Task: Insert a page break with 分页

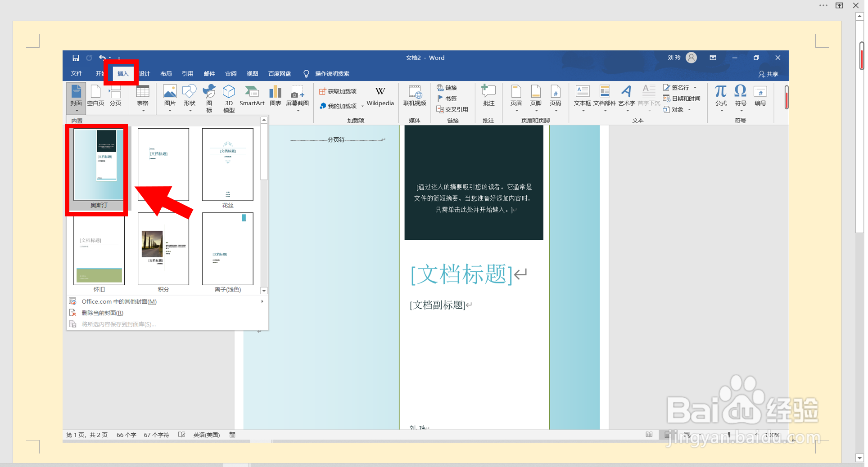Action: click(x=115, y=96)
